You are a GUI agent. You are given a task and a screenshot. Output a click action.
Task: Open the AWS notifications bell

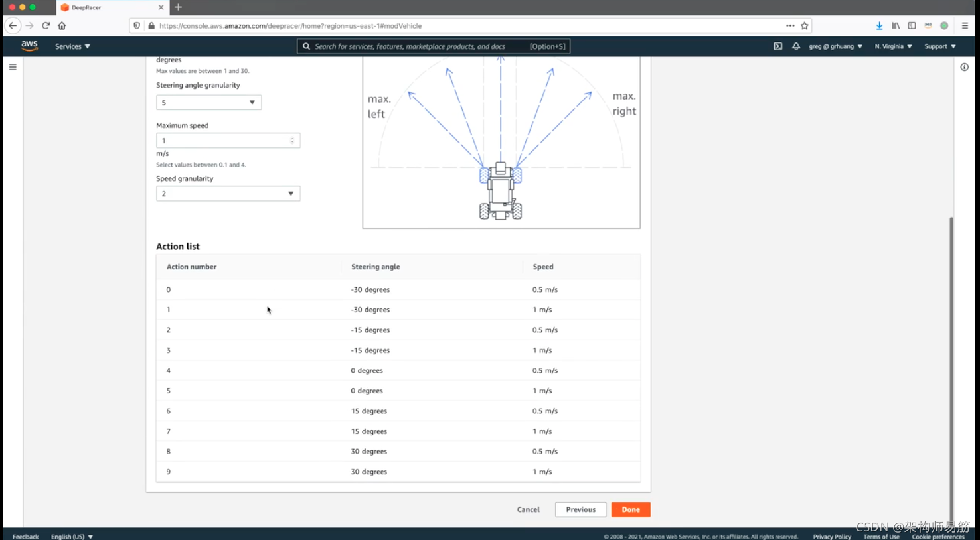click(x=795, y=46)
